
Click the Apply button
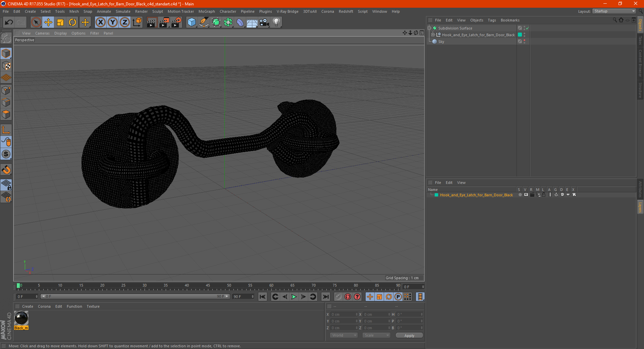tap(409, 336)
